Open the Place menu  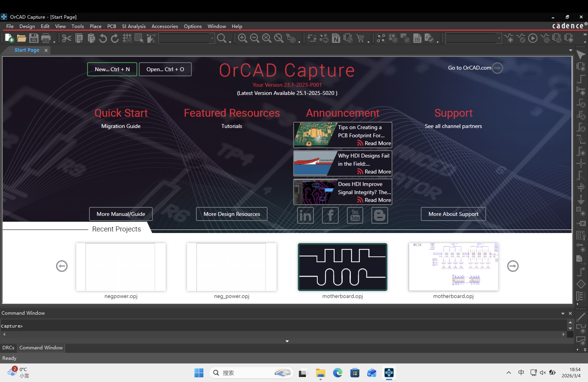tap(95, 26)
